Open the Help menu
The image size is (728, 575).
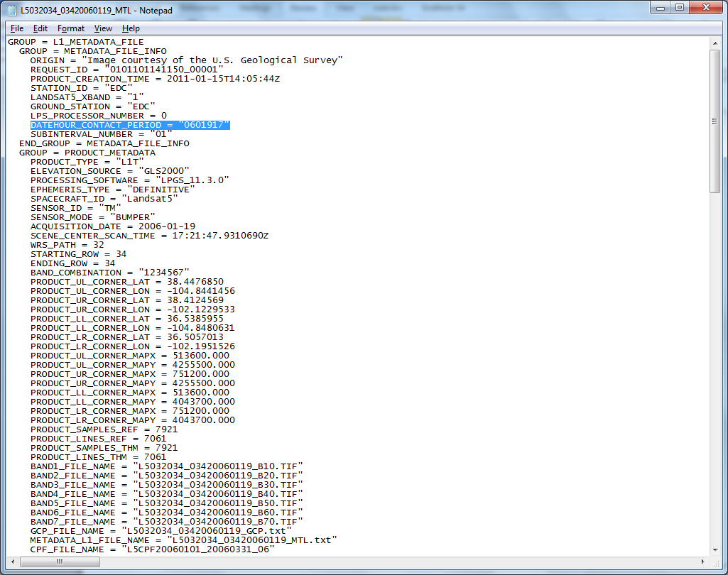click(x=131, y=28)
